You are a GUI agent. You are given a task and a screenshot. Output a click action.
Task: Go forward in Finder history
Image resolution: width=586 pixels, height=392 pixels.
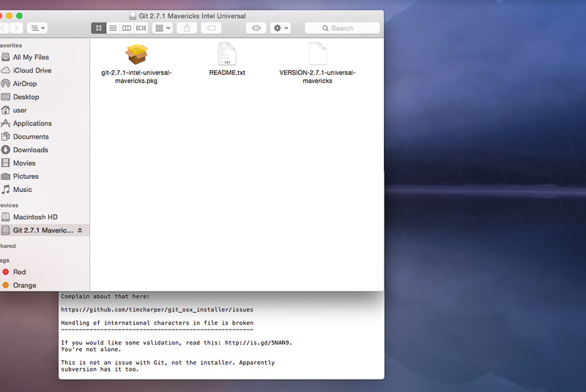(16, 28)
